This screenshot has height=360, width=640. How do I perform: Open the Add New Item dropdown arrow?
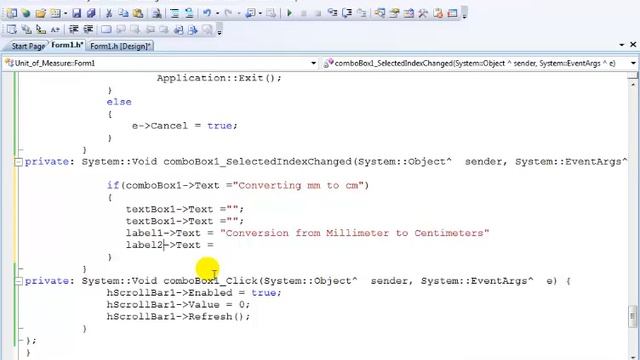click(x=65, y=13)
